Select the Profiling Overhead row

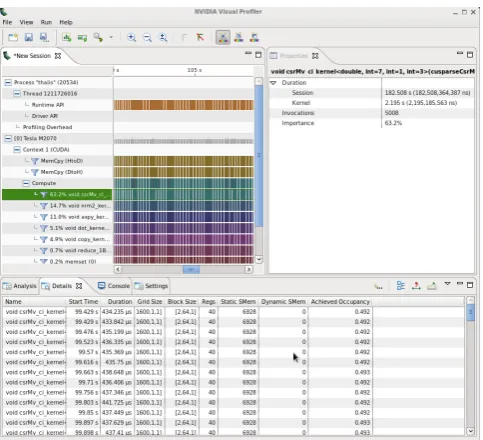coord(57,127)
